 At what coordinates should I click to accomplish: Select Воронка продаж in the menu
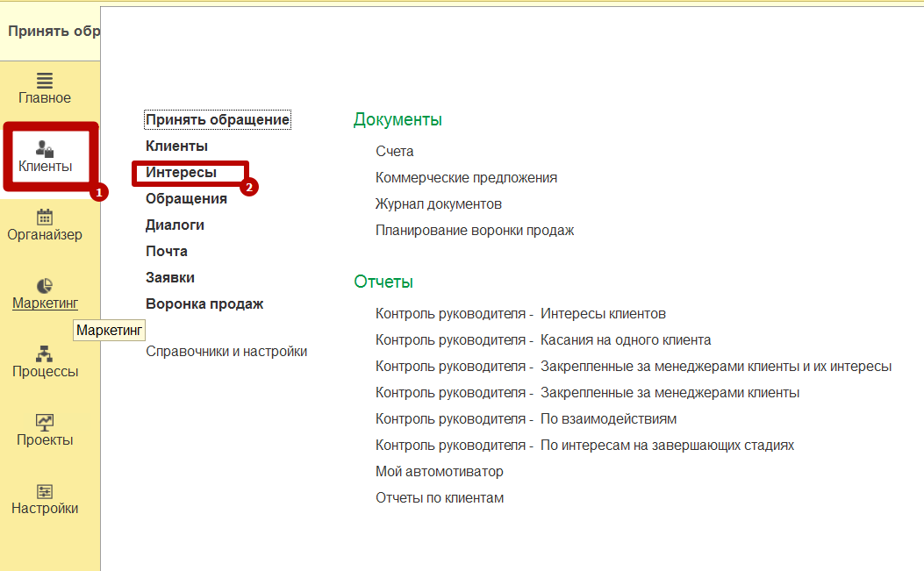click(204, 304)
